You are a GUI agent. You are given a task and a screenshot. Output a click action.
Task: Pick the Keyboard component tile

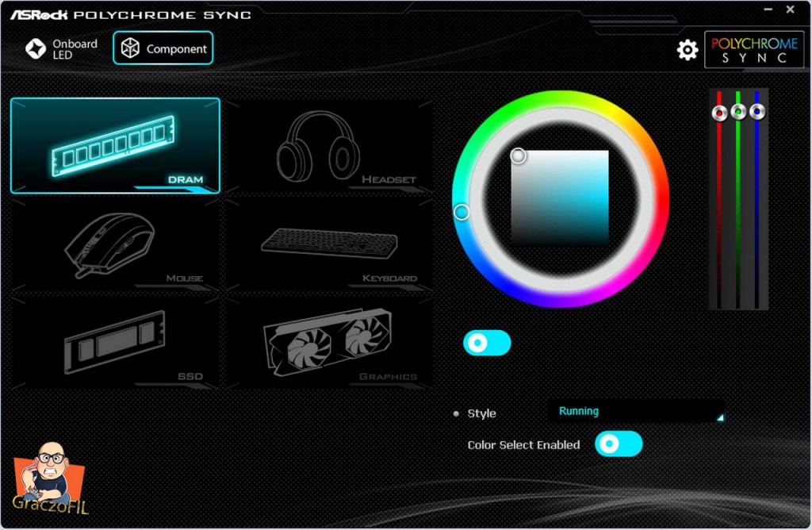click(328, 244)
